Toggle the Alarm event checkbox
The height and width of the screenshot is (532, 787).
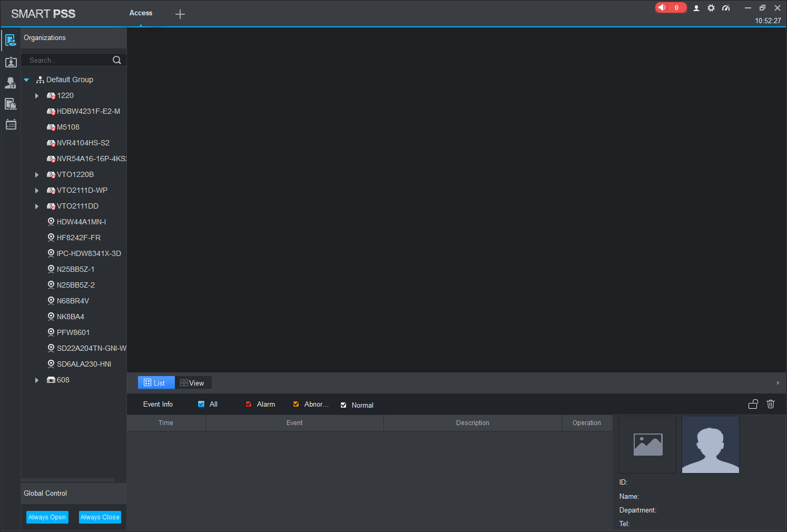[x=249, y=404]
